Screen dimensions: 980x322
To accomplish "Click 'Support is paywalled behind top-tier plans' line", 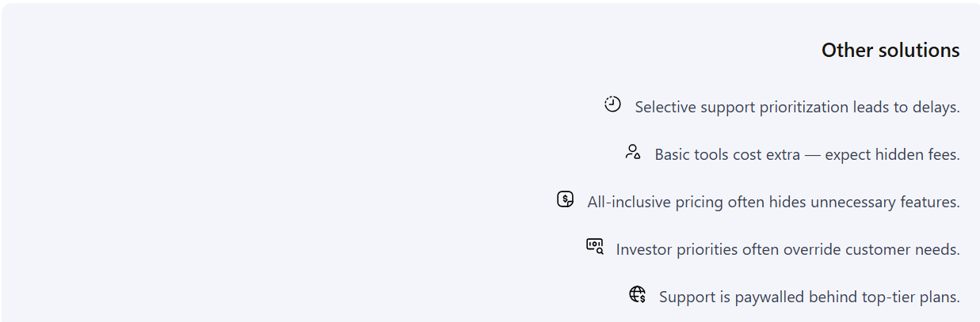I will pyautogui.click(x=810, y=297).
